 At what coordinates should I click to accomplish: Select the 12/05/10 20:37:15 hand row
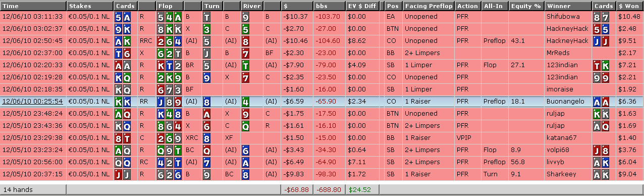322,174
